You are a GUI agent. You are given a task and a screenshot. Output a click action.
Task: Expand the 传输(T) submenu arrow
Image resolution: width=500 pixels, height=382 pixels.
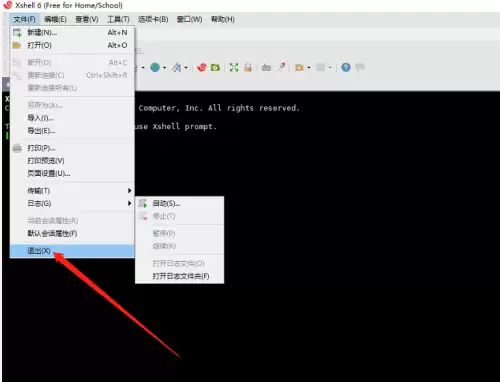(x=129, y=191)
